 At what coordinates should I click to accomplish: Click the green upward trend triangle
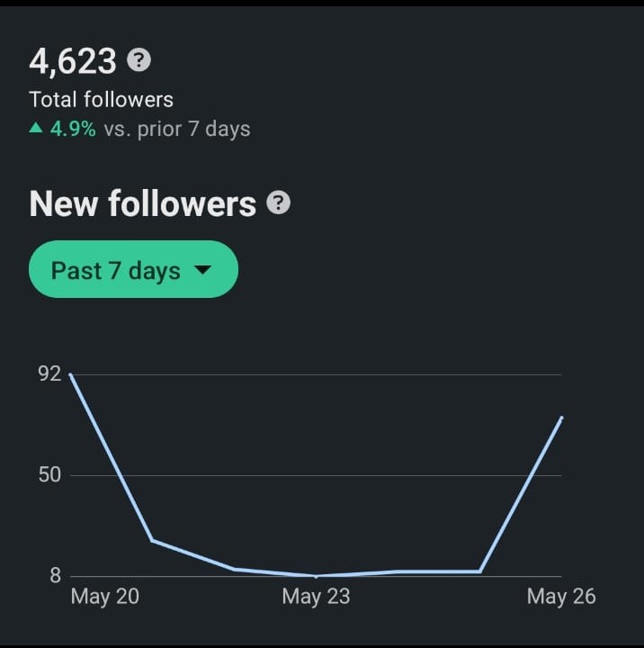tap(36, 129)
